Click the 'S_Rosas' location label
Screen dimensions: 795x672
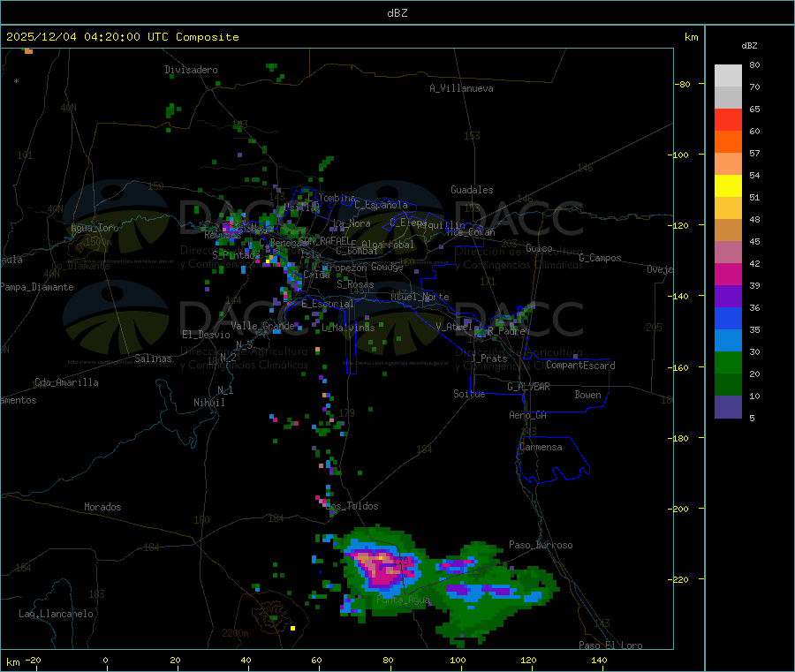point(355,284)
